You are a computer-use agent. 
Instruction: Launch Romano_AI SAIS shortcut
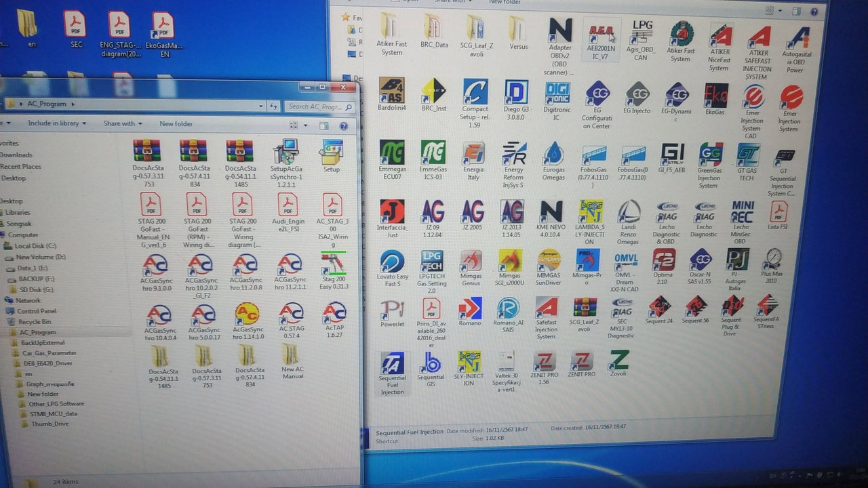tap(508, 308)
